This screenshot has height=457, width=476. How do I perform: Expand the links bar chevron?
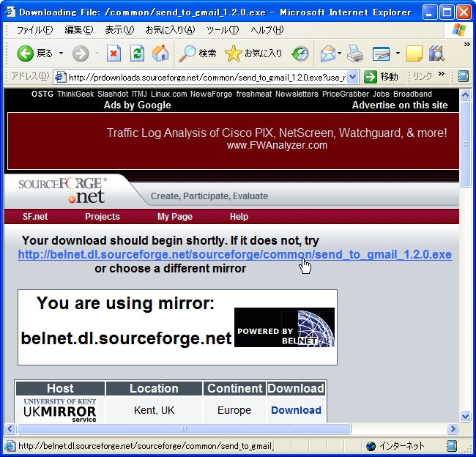(442, 73)
